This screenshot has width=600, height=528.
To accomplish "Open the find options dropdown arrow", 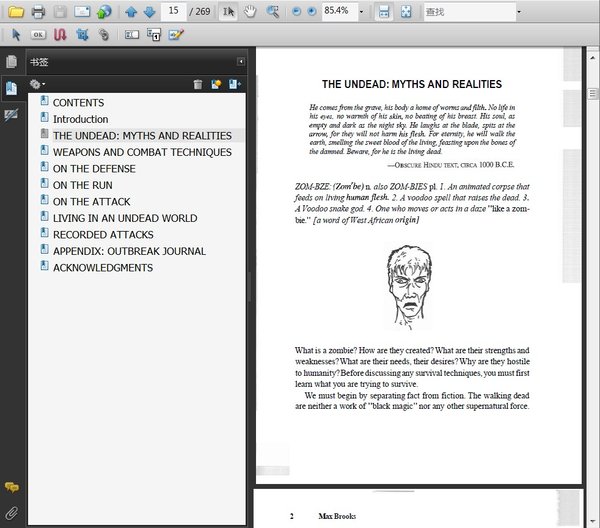I will 519,12.
